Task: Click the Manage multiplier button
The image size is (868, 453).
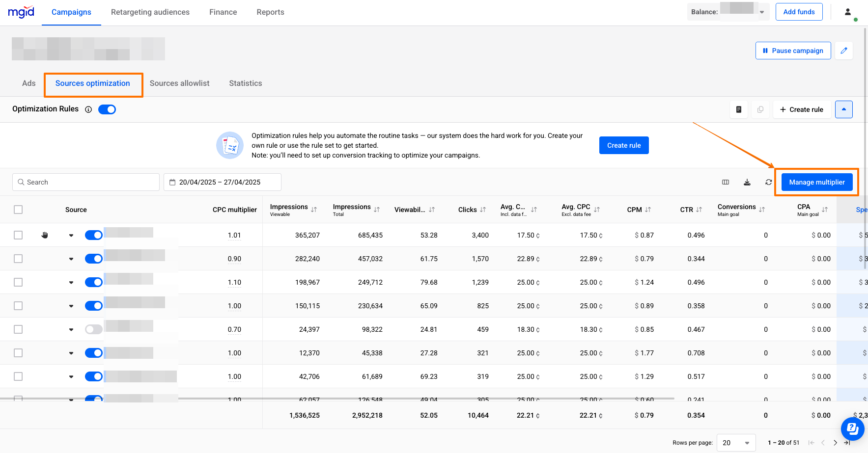Action: [x=816, y=182]
